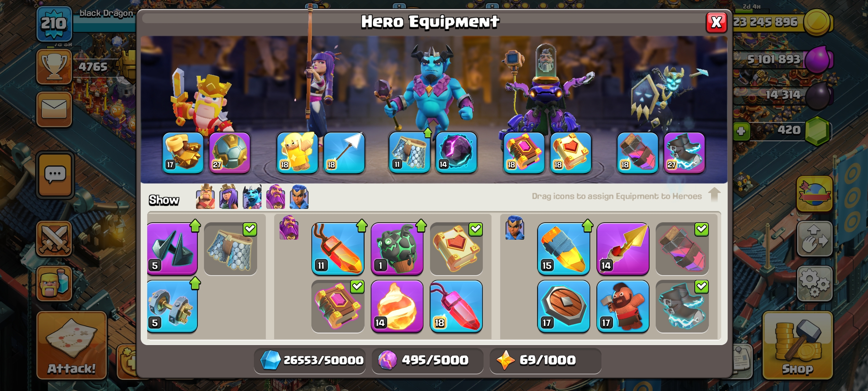
Task: Select the level 17 Earthquake Boots equipment
Action: (x=183, y=152)
